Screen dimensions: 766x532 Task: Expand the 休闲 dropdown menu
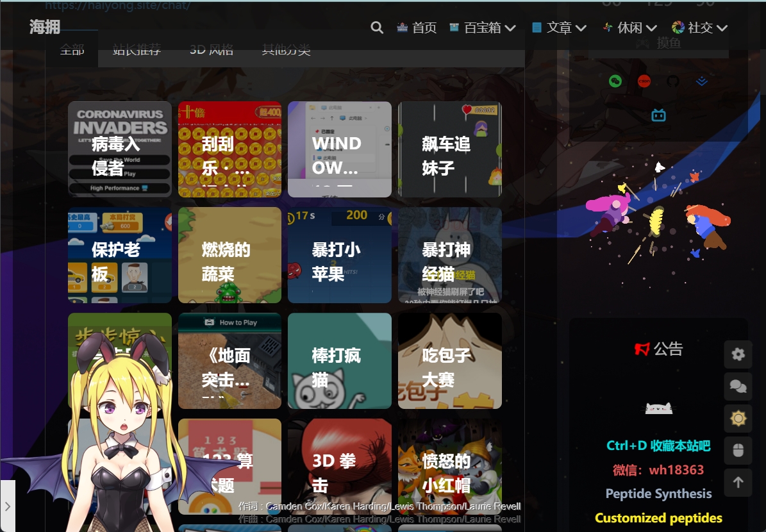[629, 28]
